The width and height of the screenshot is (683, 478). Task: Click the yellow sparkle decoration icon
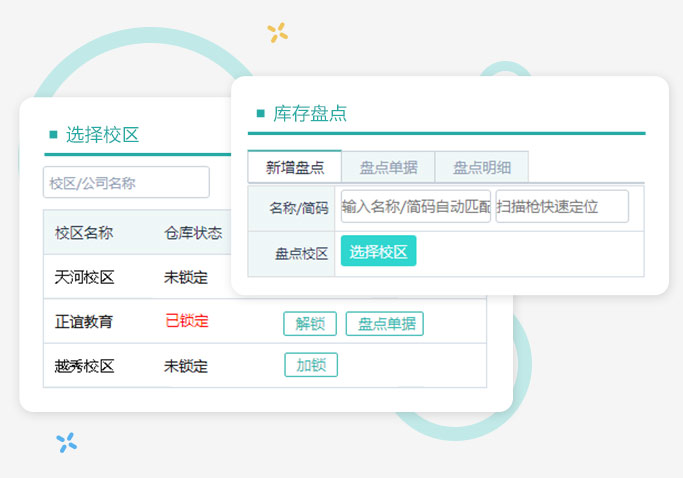277,33
